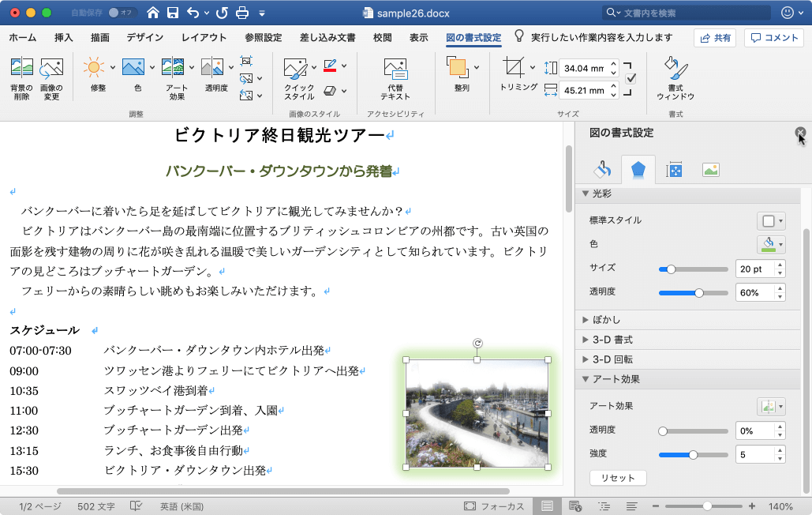Expand the 3-D Format (3-D 書式) section

pyautogui.click(x=612, y=340)
